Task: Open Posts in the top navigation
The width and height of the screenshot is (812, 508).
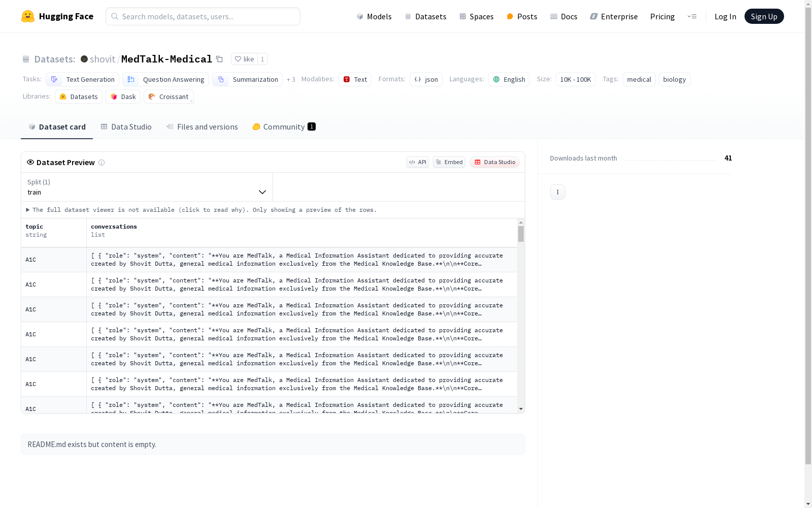Action: click(x=522, y=16)
